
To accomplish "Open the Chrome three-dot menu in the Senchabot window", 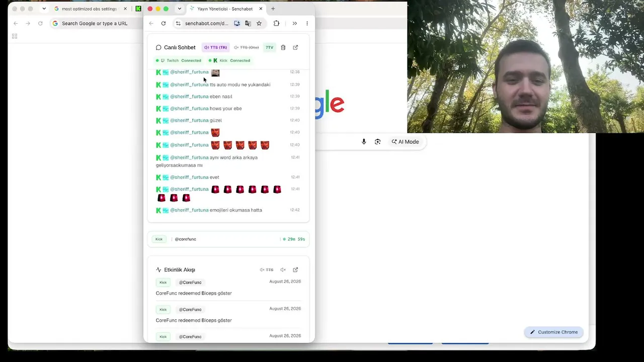I will [x=307, y=23].
